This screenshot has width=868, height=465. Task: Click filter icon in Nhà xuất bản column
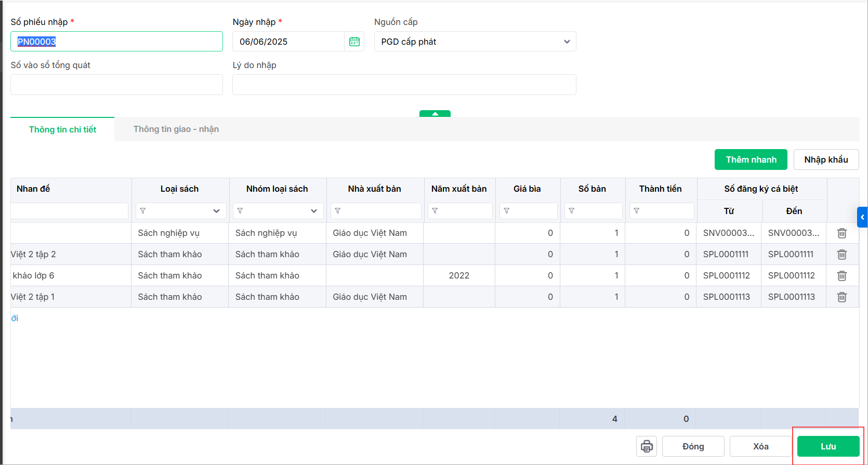click(x=338, y=211)
